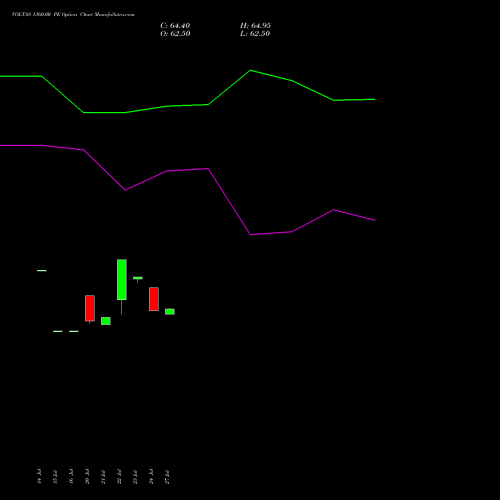This screenshot has height=500, width=500.
Task: Click the 20 Jul date label
Action: pos(87,476)
